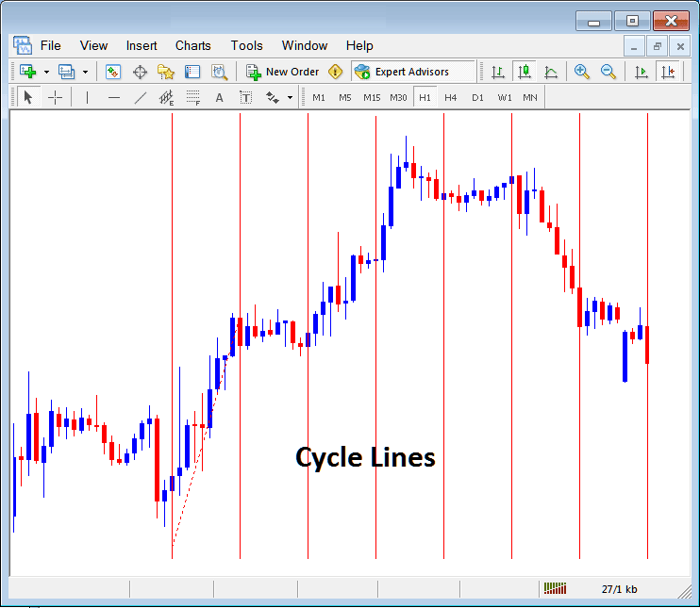Enable Expert Advisors button
The image size is (700, 608).
tap(402, 72)
